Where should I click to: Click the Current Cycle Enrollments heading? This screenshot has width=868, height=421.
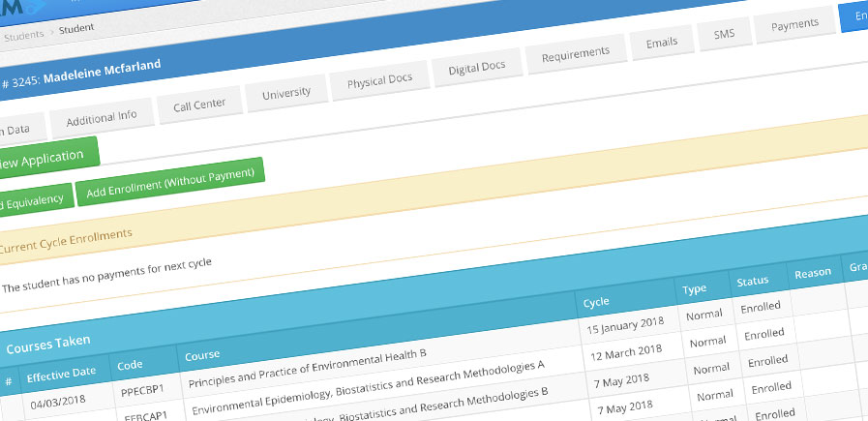tap(66, 240)
